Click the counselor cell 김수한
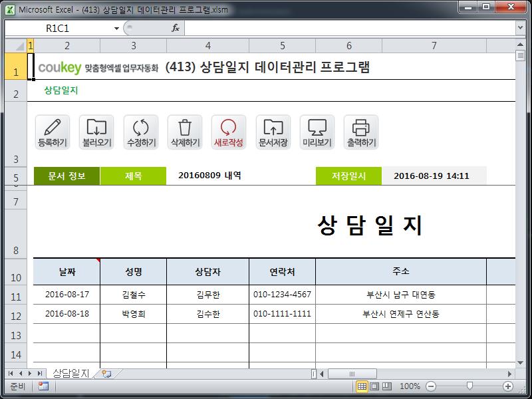 (x=208, y=314)
